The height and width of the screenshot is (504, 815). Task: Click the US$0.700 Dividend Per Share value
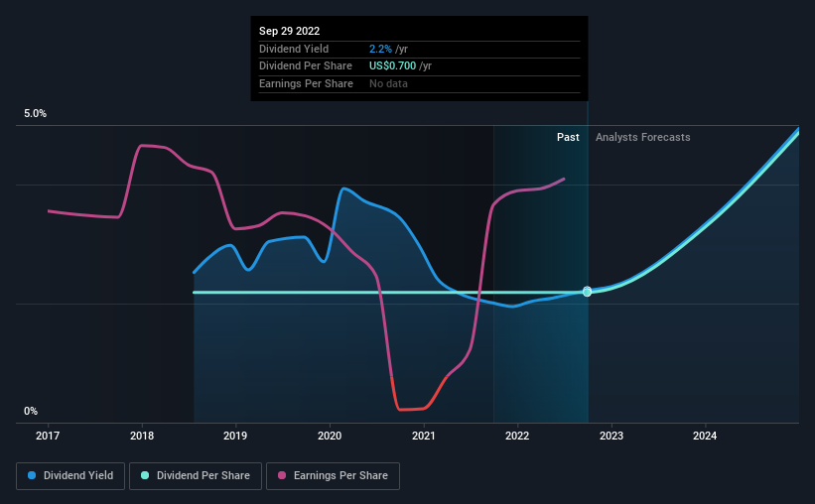pos(392,66)
